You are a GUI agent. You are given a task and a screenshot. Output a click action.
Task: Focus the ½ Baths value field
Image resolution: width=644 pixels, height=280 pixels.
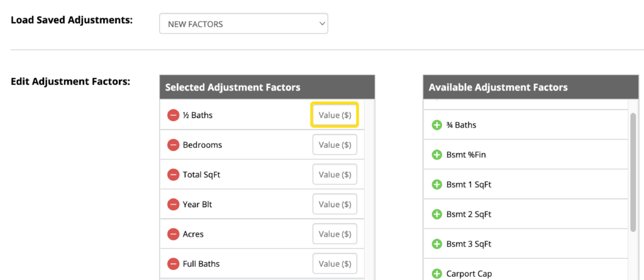pos(335,115)
